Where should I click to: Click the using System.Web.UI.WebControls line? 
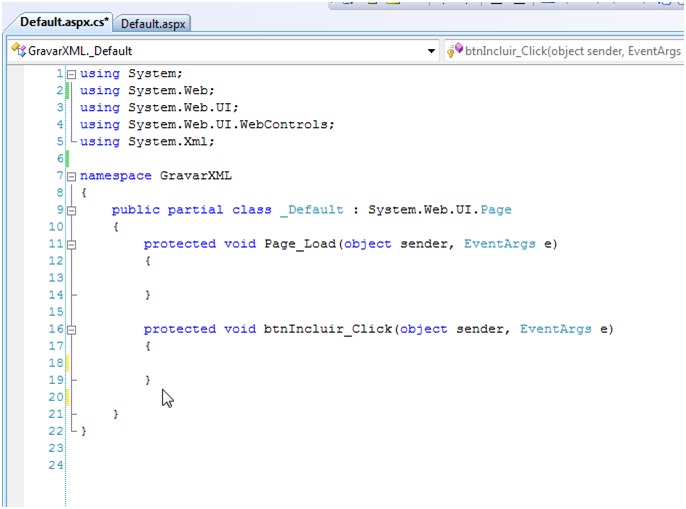click(207, 125)
